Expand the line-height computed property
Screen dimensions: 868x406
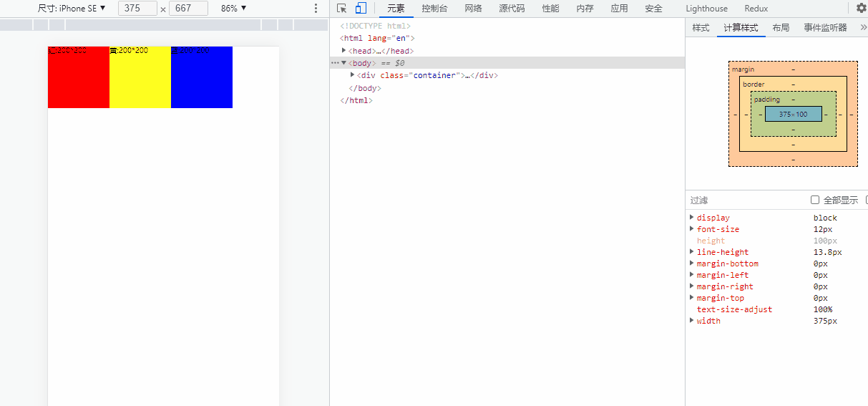(x=691, y=252)
